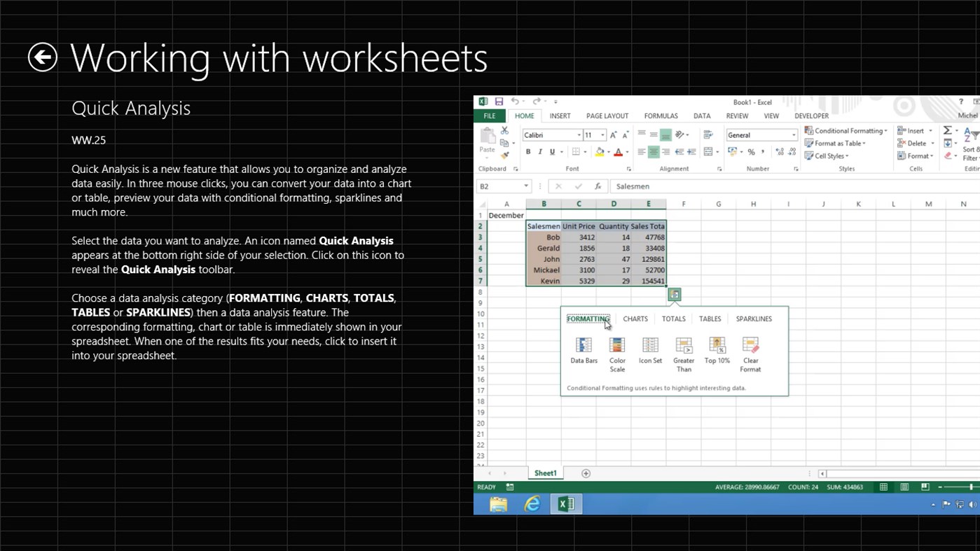Switch to the FORMULAS ribbon tab
Image resolution: width=980 pixels, height=551 pixels.
tap(661, 116)
